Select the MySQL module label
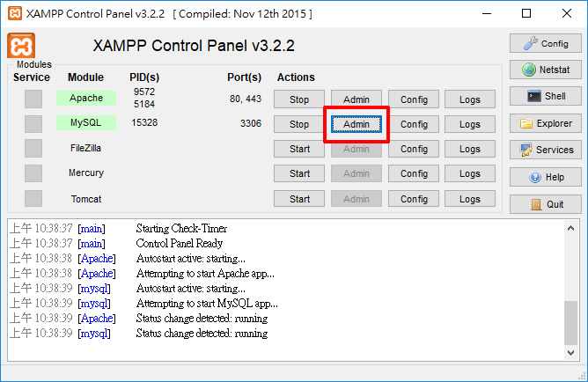Screen dimensions: 588x382 pyautogui.click(x=86, y=122)
